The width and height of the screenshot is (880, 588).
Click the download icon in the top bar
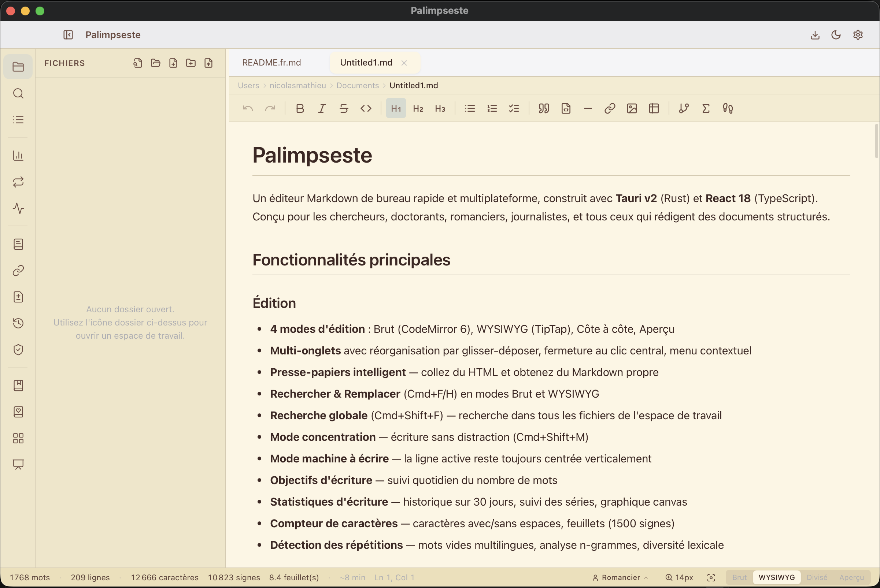click(815, 35)
